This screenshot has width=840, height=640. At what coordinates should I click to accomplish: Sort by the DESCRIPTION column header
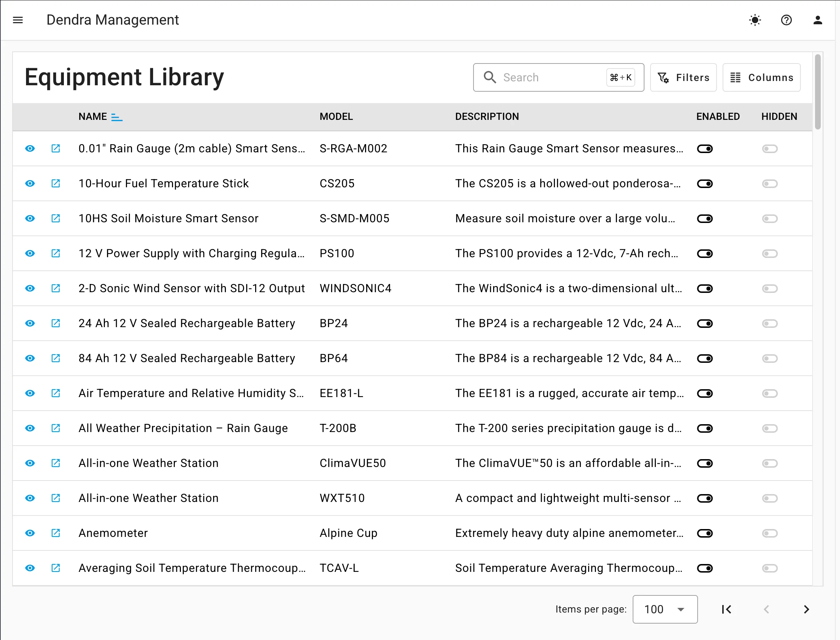coord(487,117)
